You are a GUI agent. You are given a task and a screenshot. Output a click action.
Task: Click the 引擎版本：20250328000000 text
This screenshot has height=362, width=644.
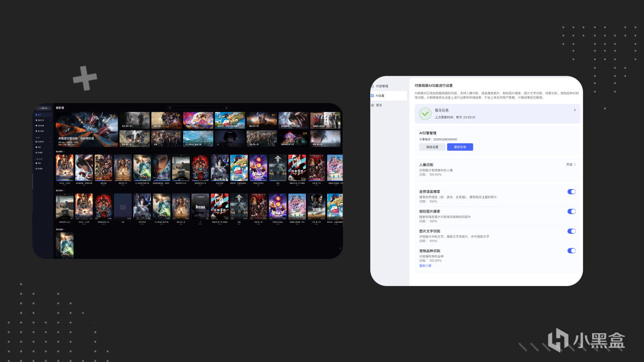438,139
